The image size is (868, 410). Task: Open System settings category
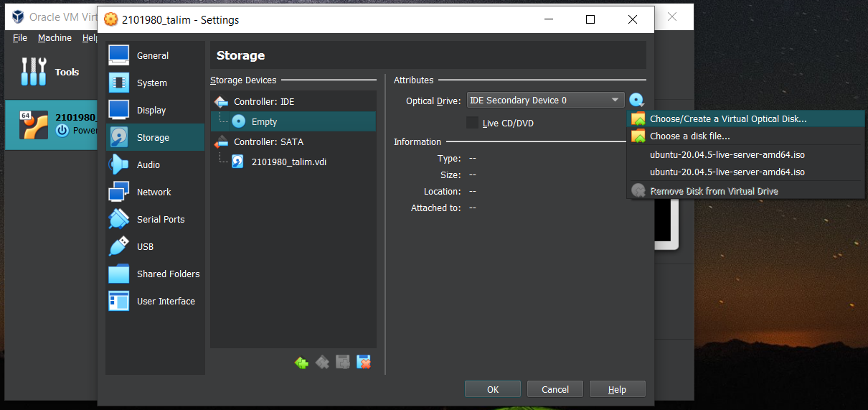click(155, 83)
